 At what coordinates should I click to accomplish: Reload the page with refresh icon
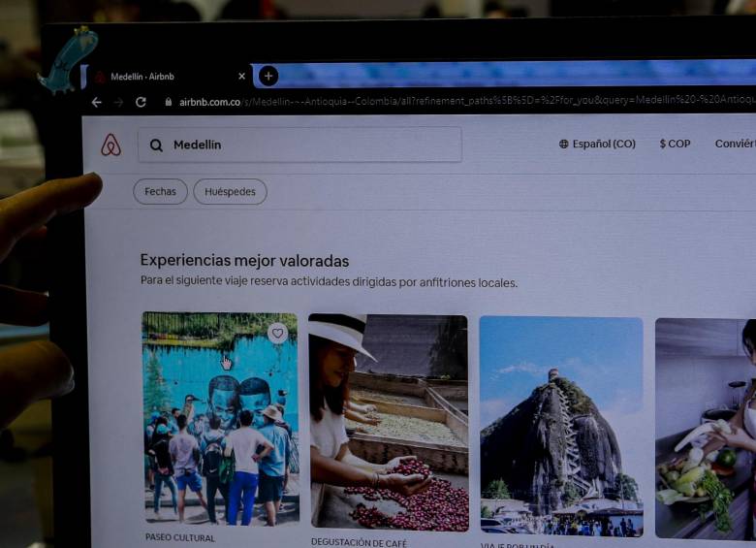[x=141, y=102]
